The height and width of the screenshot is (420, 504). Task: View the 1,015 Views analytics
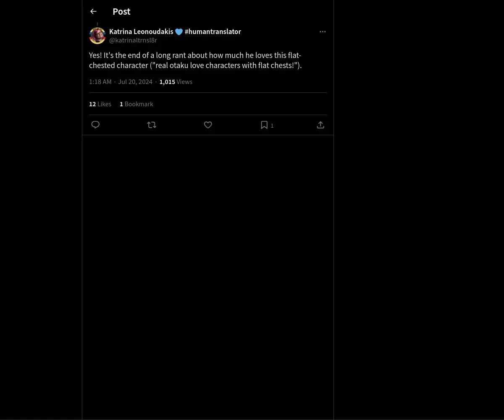[176, 82]
